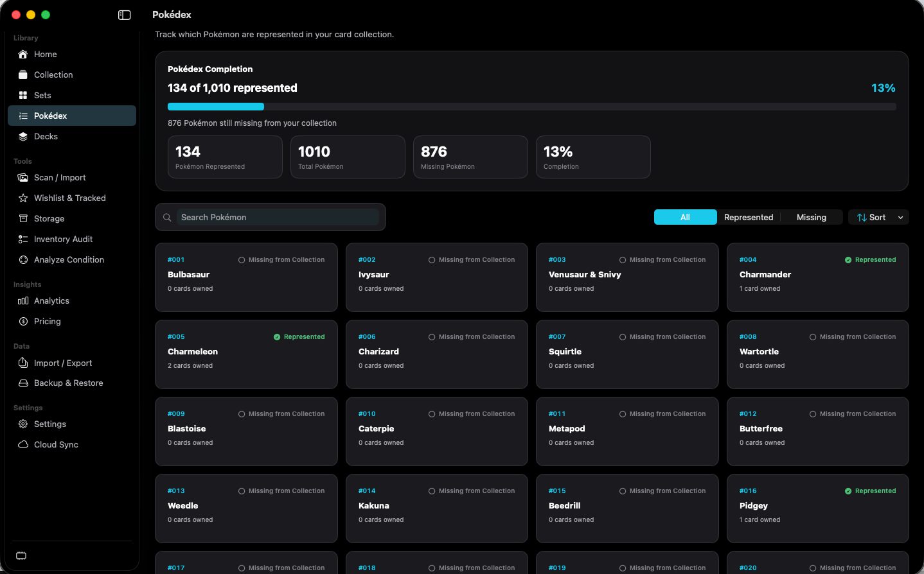Navigate to Decks in the sidebar

72,137
